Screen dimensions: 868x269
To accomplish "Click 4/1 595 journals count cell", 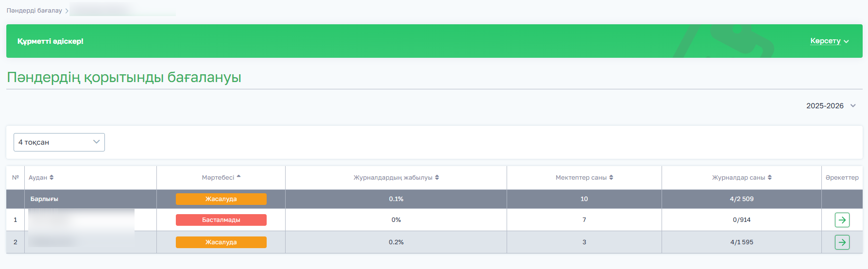I will pos(742,242).
